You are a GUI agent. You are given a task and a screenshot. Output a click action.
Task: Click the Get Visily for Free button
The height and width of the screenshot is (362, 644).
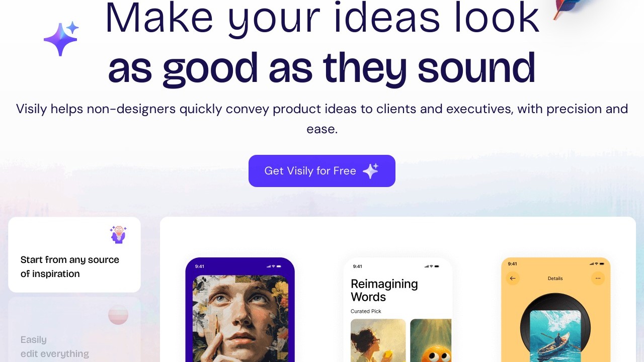tap(322, 171)
